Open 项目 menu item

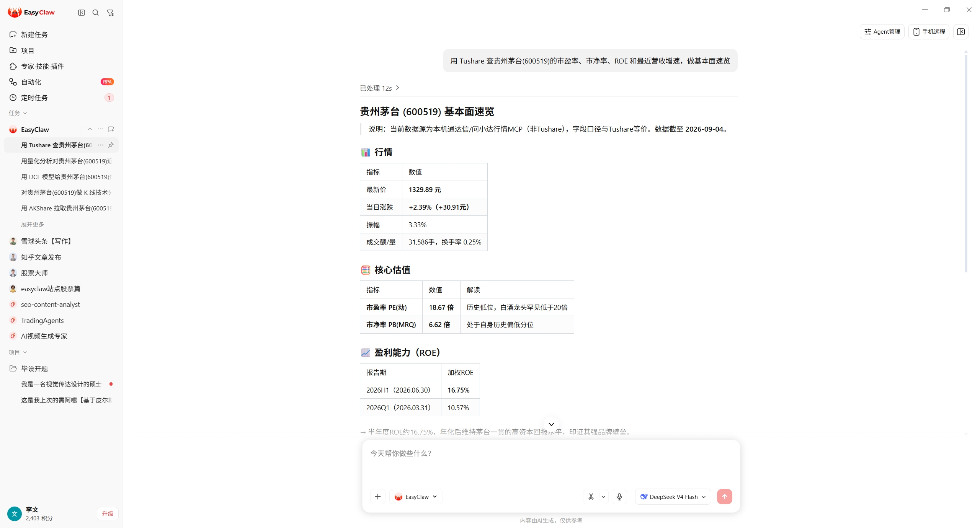pyautogui.click(x=61, y=50)
